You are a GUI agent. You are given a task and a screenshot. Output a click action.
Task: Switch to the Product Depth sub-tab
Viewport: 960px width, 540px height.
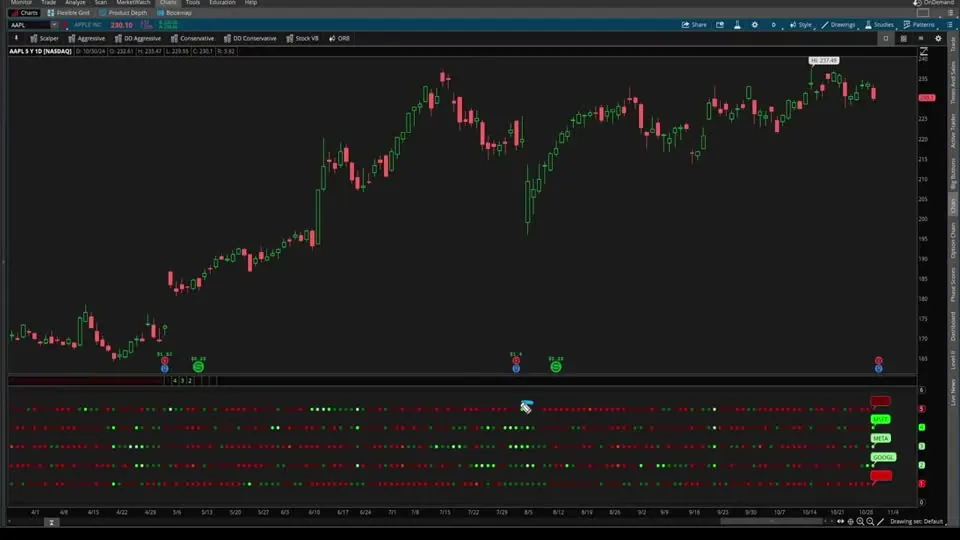click(123, 13)
